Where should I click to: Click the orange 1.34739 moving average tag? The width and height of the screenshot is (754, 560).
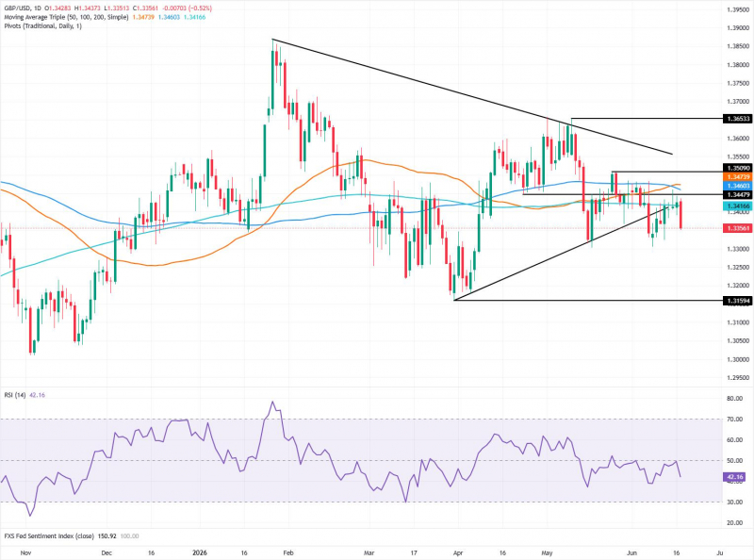738,177
